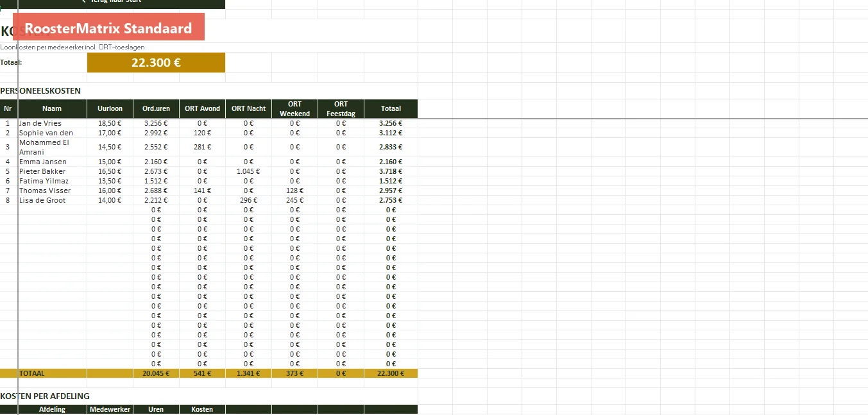868x415 pixels.
Task: Select the large gold 22.300 € total box
Action: point(156,63)
